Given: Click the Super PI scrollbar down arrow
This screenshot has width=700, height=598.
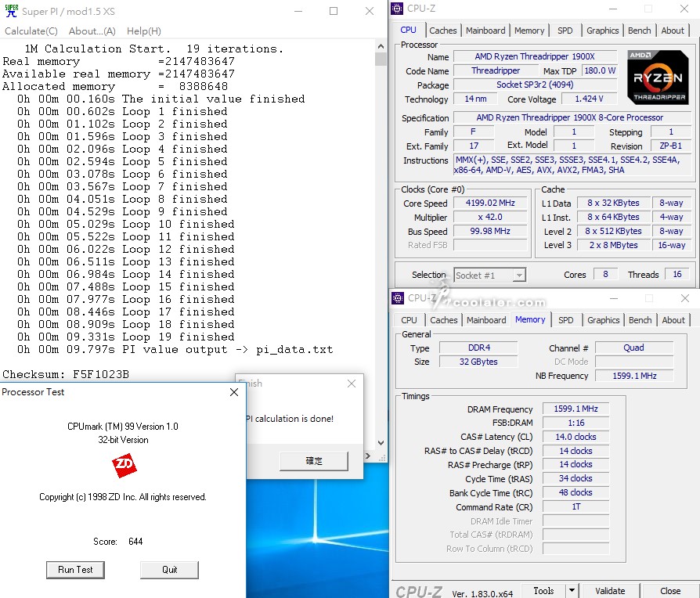Looking at the screenshot, I should (x=381, y=443).
